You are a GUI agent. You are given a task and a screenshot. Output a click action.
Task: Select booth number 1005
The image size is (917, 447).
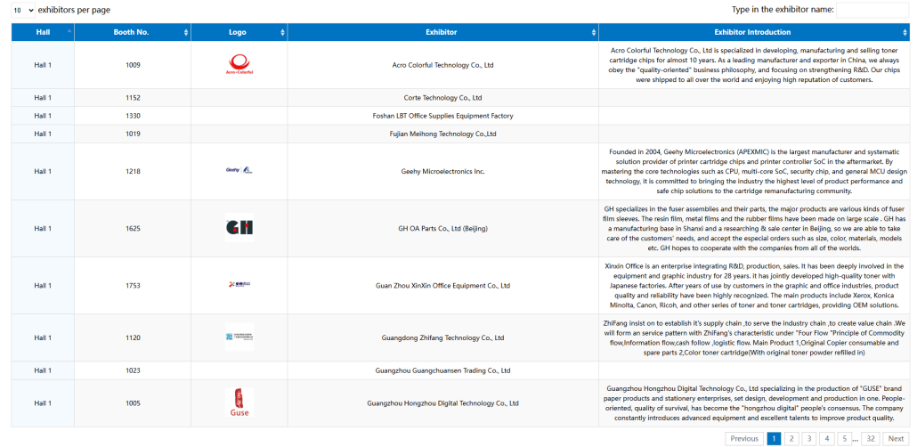[x=133, y=403]
